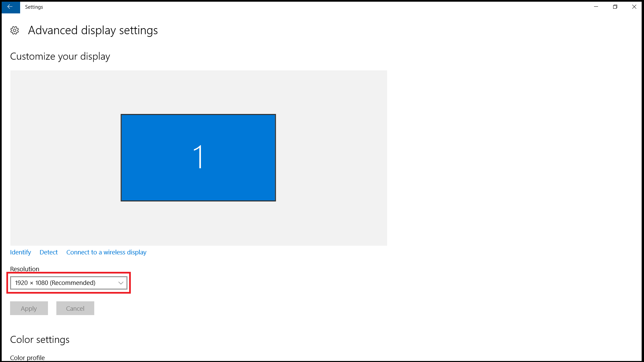Viewport: 644px width, 362px height.
Task: Select the monitor preview labeled 1
Action: (x=198, y=158)
